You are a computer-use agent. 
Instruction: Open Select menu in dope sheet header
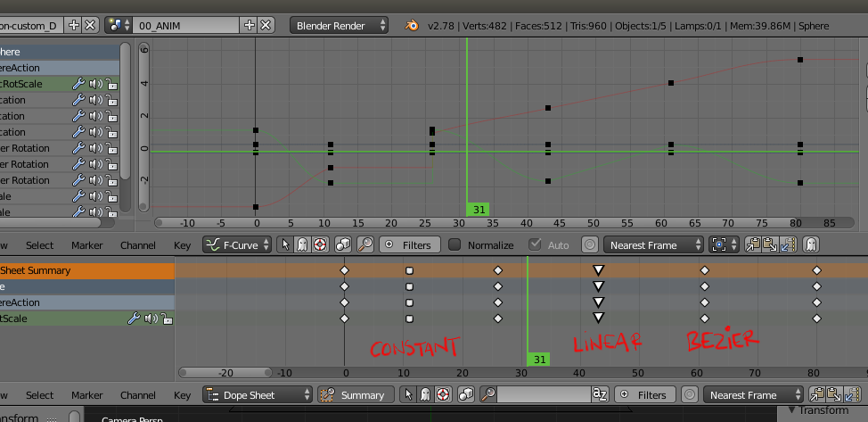40,395
